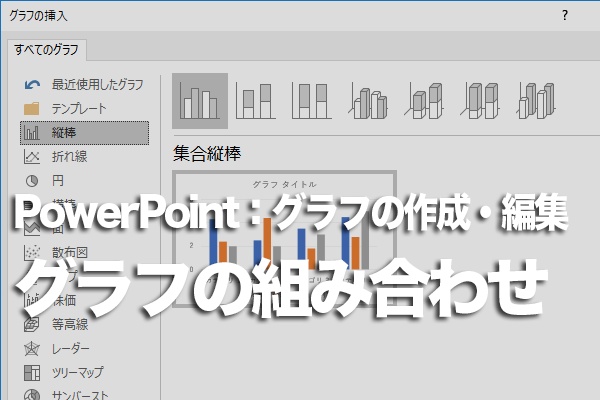Click the 株価 chart category
This screenshot has width=600, height=400.
click(84, 300)
